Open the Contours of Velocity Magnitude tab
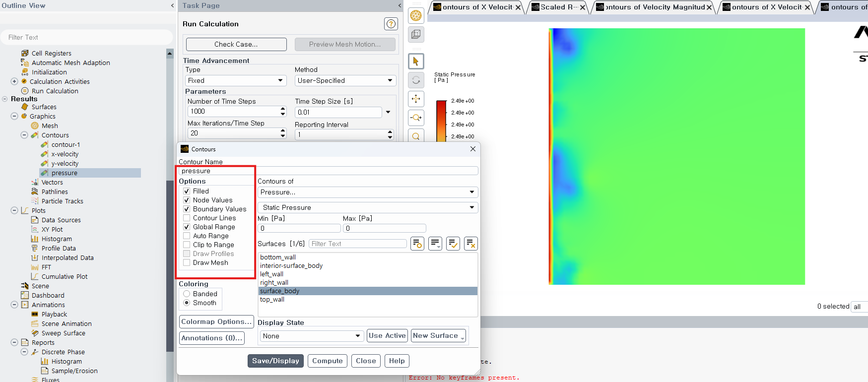This screenshot has height=382, width=868. pos(654,7)
